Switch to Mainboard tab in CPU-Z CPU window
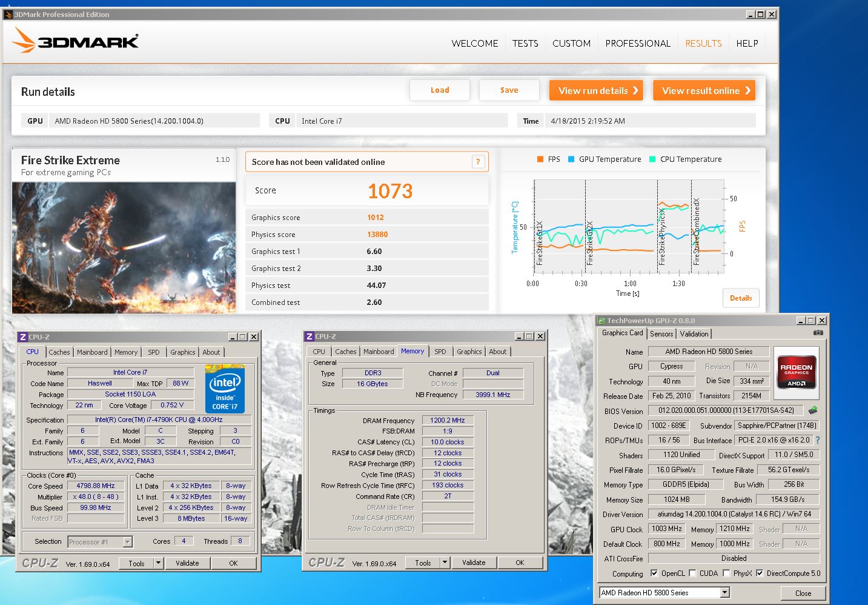 92,352
